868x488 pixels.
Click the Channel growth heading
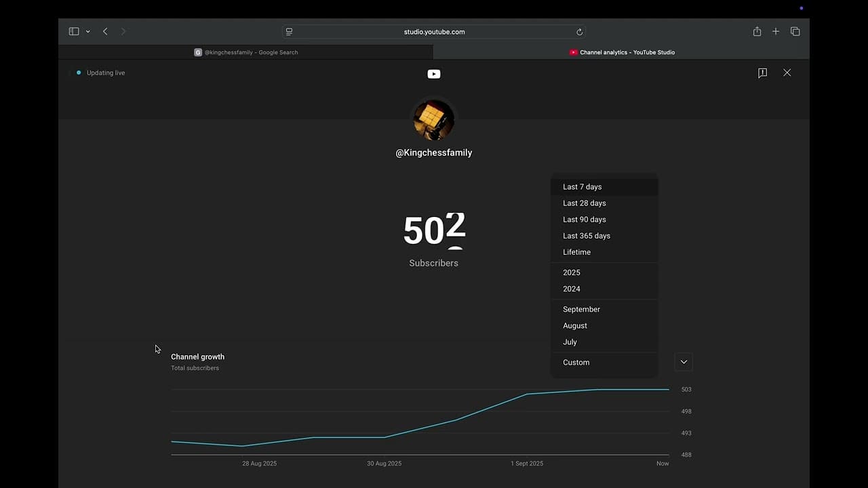pos(197,357)
